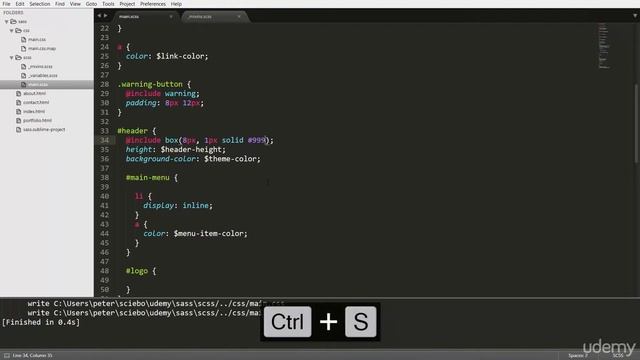This screenshot has width=640, height=360.
Task: Click $header-height variable on line 35
Action: coord(191,149)
